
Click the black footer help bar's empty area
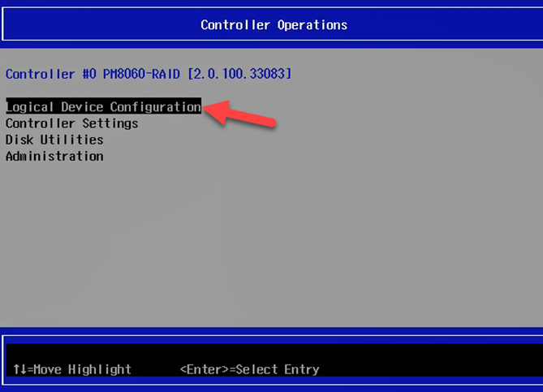[x=430, y=369]
